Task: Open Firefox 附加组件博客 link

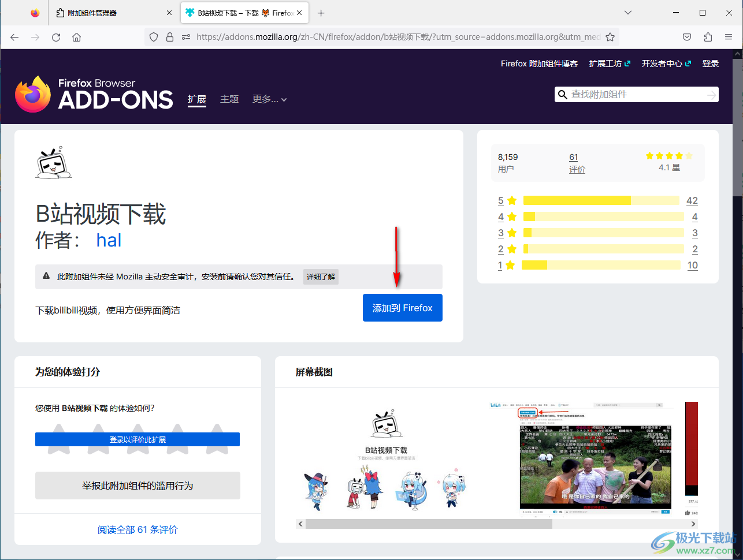Action: (x=539, y=64)
